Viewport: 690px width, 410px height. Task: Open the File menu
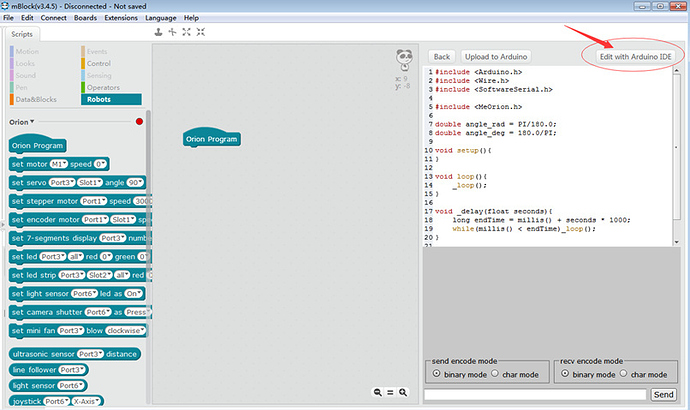[8, 18]
